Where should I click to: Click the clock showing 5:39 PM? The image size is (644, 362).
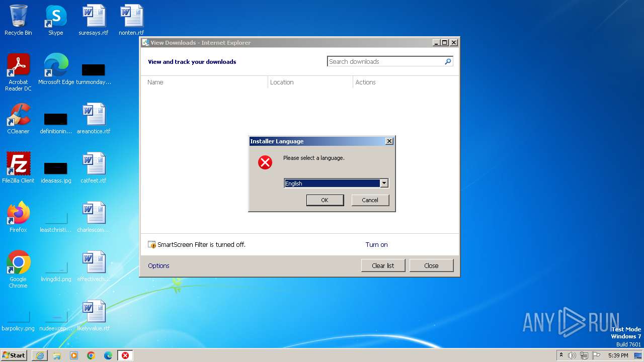click(618, 355)
